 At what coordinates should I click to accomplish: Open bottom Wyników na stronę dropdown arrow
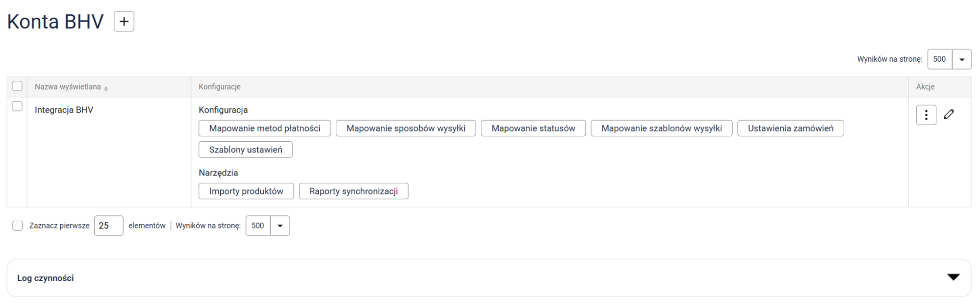[280, 226]
